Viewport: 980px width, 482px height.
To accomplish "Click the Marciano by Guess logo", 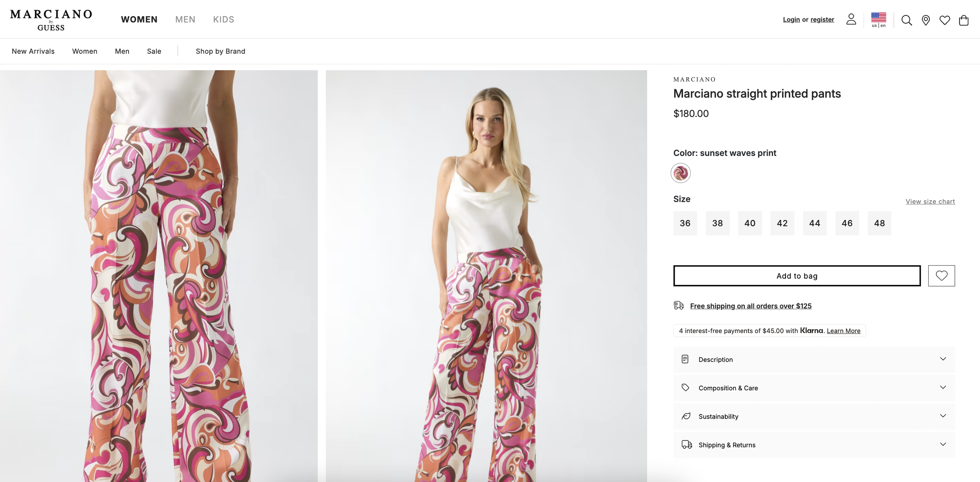I will (51, 20).
